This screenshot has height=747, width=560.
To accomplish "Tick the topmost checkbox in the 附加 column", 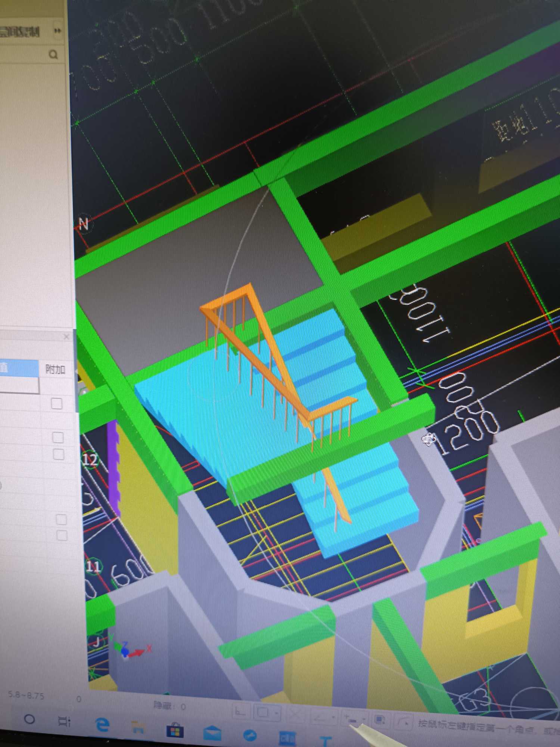I will 57,404.
